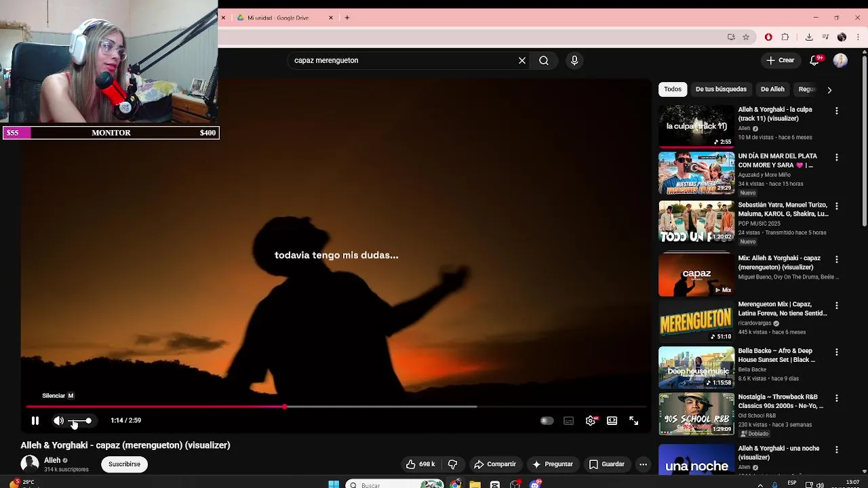Open the YouTube account avatar menu
The height and width of the screenshot is (488, 868).
(840, 60)
